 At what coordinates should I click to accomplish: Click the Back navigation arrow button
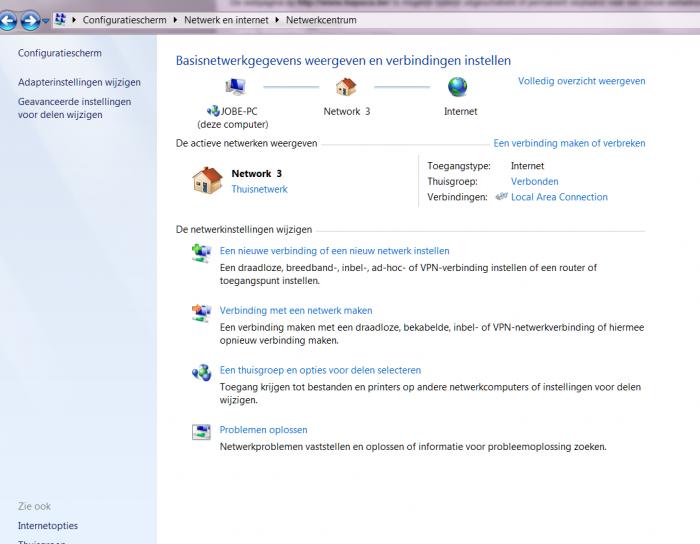(x=8, y=21)
